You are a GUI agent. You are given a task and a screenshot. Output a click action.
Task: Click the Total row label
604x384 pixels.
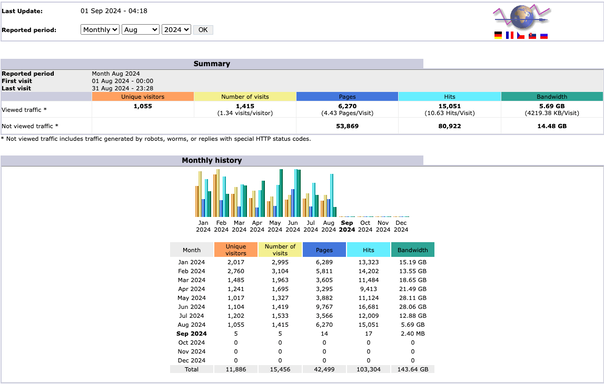pos(191,369)
